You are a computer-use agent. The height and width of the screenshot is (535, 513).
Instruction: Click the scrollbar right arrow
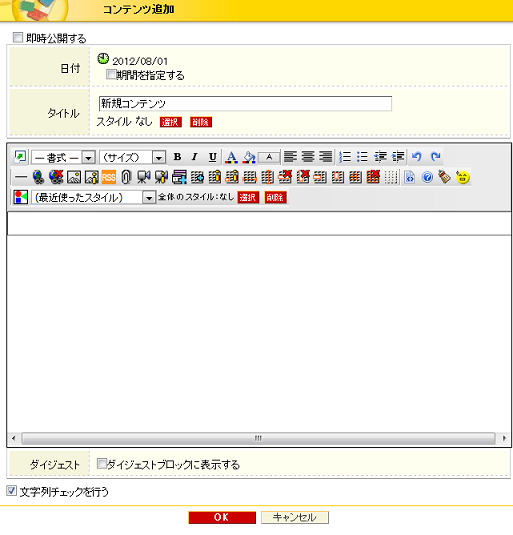[504, 438]
